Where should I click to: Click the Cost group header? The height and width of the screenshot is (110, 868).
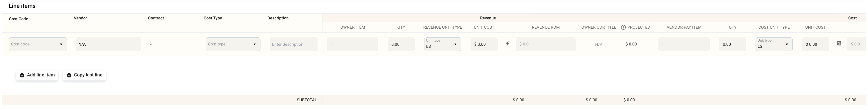tap(852, 18)
